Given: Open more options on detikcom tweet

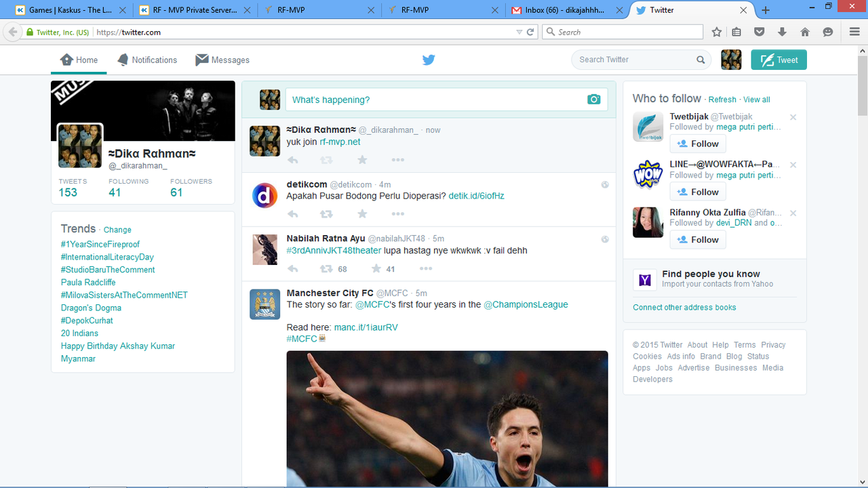Looking at the screenshot, I should (398, 214).
